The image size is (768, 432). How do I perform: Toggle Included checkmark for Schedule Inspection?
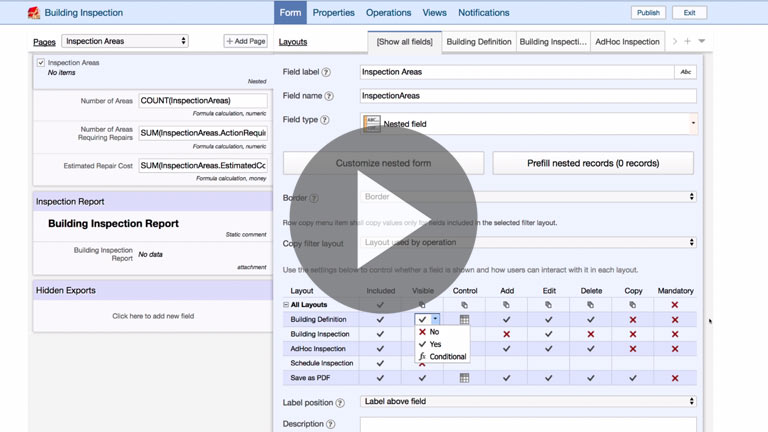click(379, 363)
